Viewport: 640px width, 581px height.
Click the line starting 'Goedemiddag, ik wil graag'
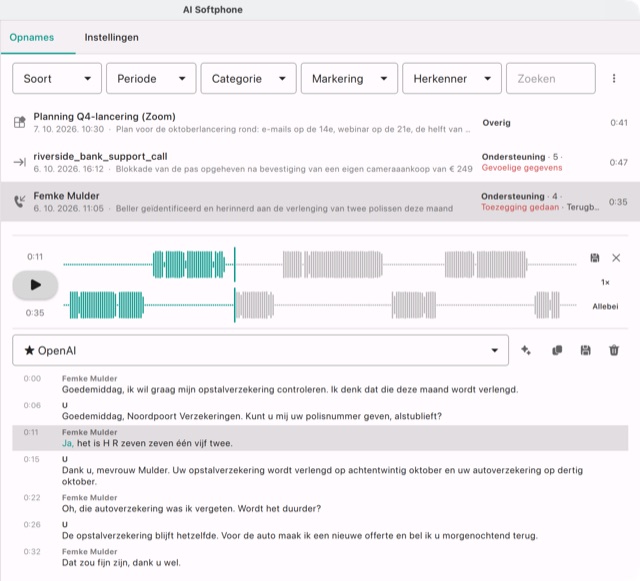point(290,390)
